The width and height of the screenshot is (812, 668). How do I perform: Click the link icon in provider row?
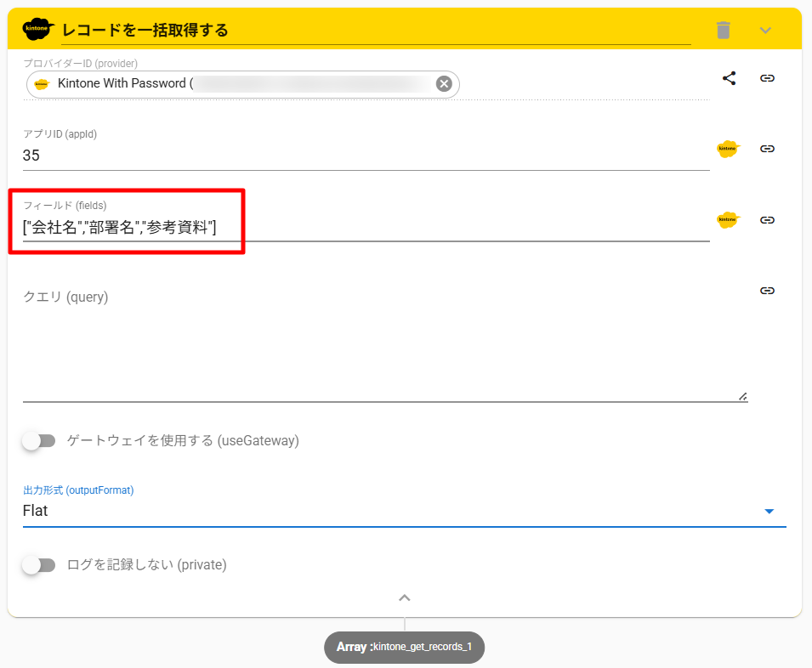tap(767, 78)
